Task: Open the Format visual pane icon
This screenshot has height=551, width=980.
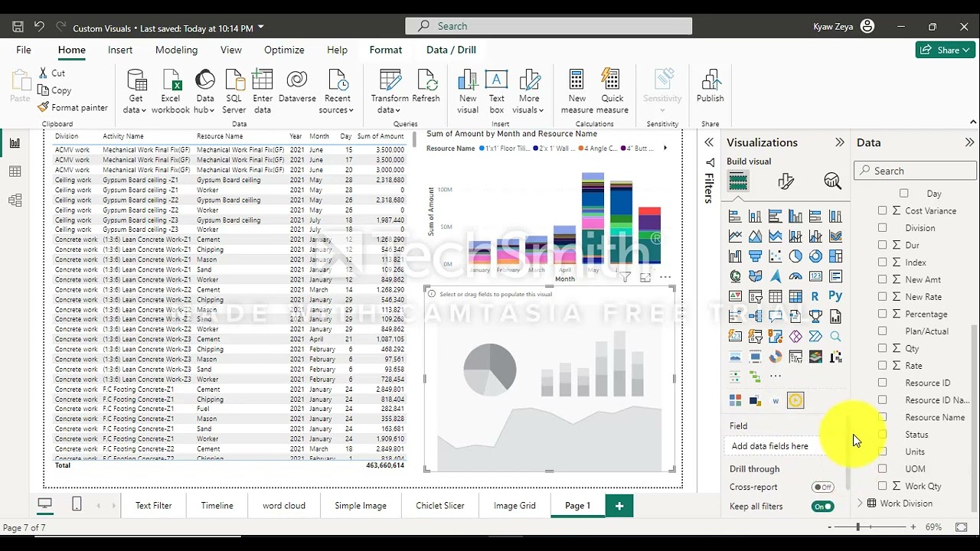Action: [786, 181]
